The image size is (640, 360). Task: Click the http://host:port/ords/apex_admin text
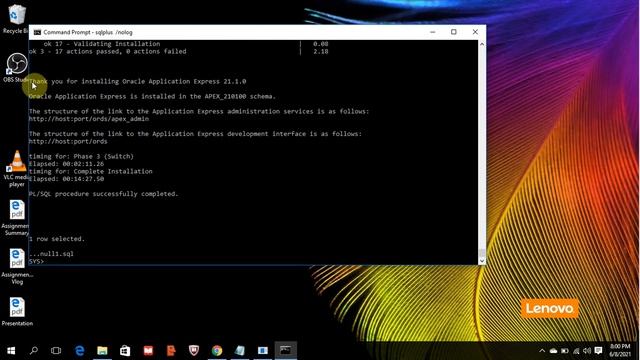89,119
